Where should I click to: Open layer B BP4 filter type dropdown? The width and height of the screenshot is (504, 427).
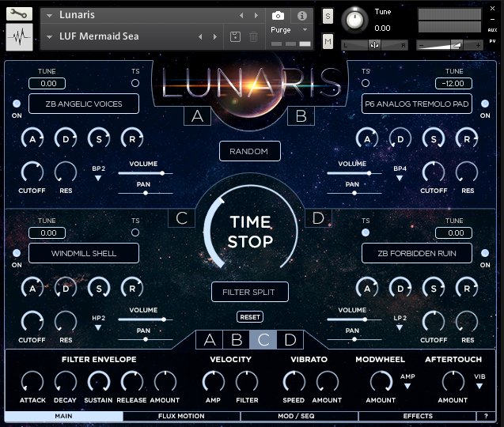click(400, 178)
